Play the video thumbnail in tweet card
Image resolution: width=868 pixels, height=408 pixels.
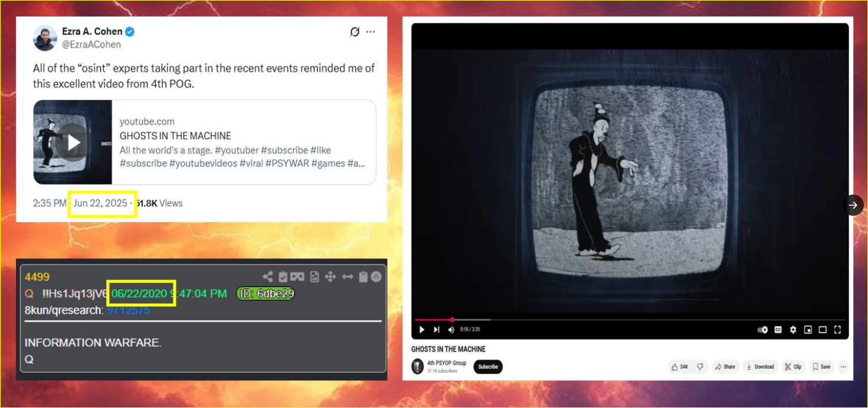[x=73, y=142]
